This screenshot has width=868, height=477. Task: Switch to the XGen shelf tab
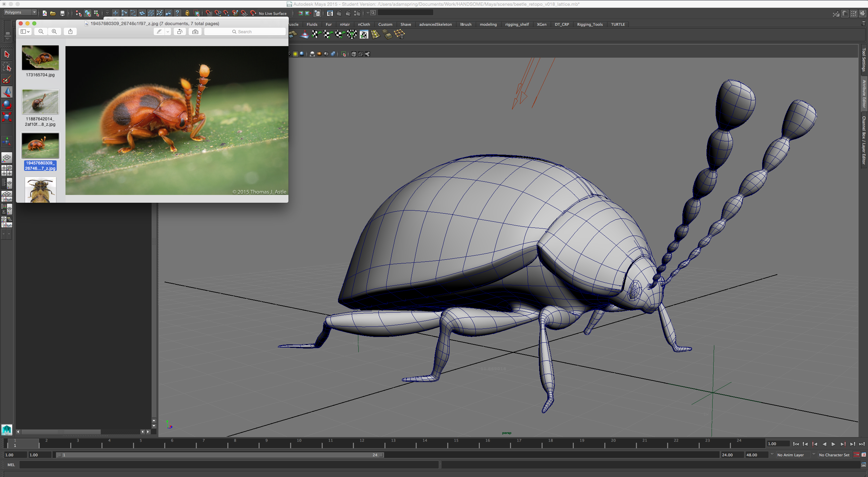542,24
